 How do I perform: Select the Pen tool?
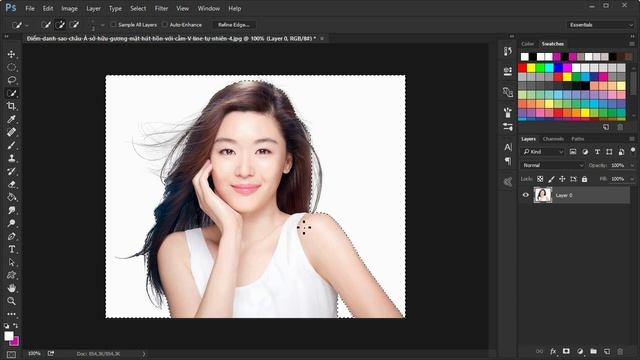pyautogui.click(x=11, y=236)
